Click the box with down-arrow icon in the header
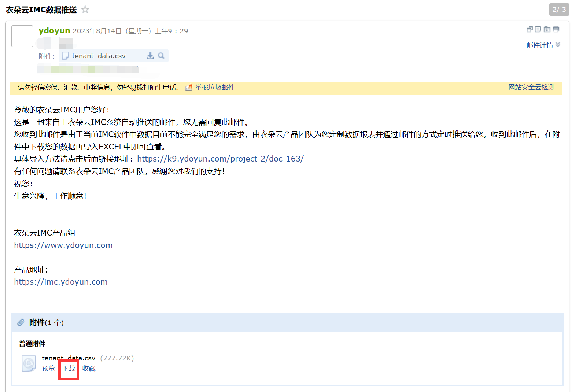Screen dimensions: 572x392 point(547,29)
